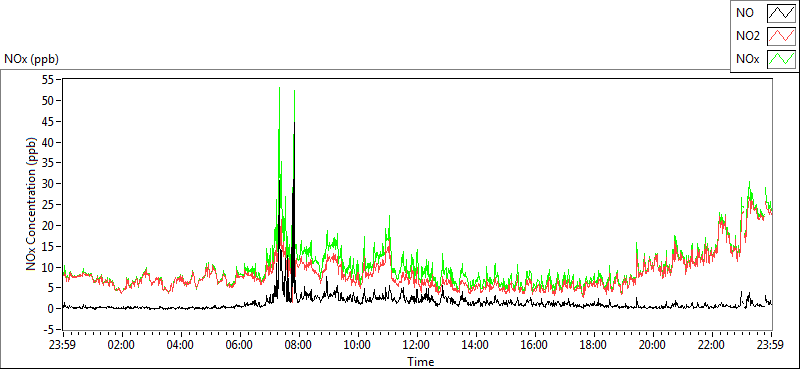Click the NOx green legend line icon

[782, 59]
